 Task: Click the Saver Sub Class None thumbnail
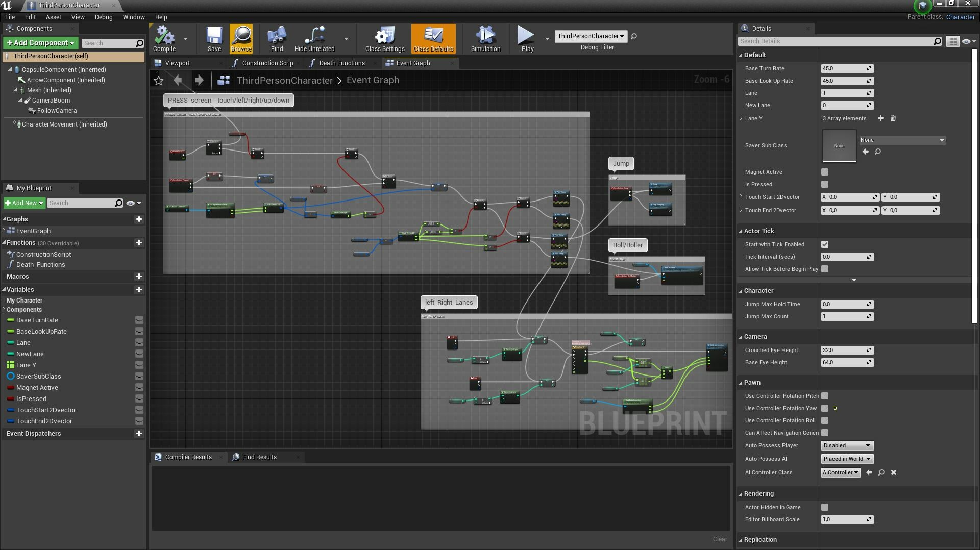839,146
